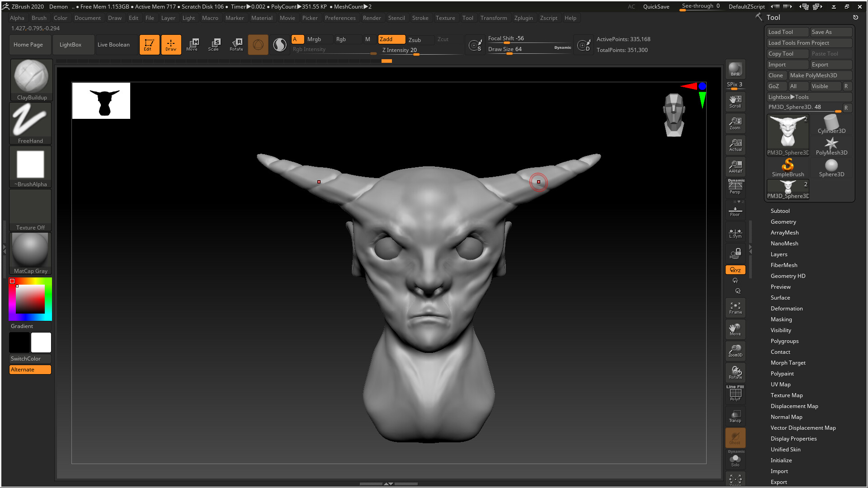Image resolution: width=868 pixels, height=488 pixels.
Task: Open the Preferences menu
Action: point(340,18)
